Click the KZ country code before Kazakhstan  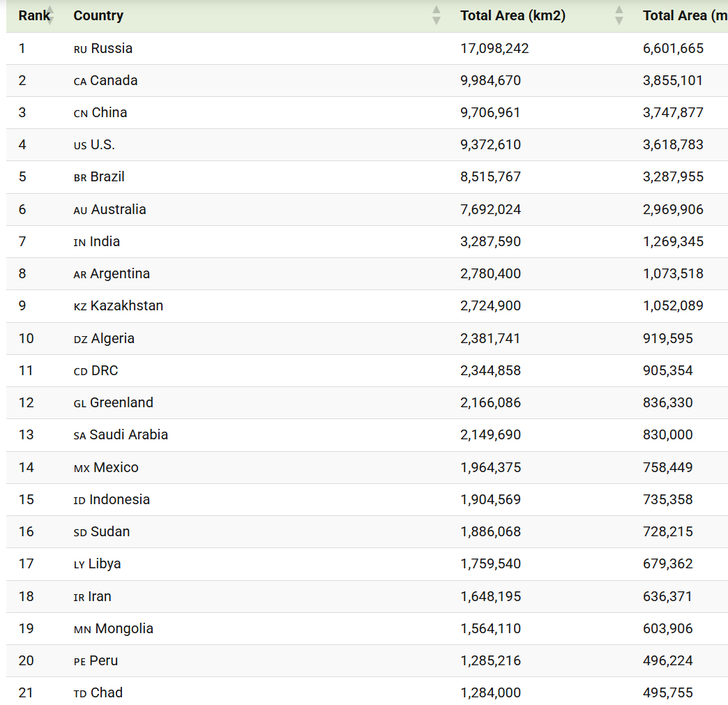[x=80, y=307]
